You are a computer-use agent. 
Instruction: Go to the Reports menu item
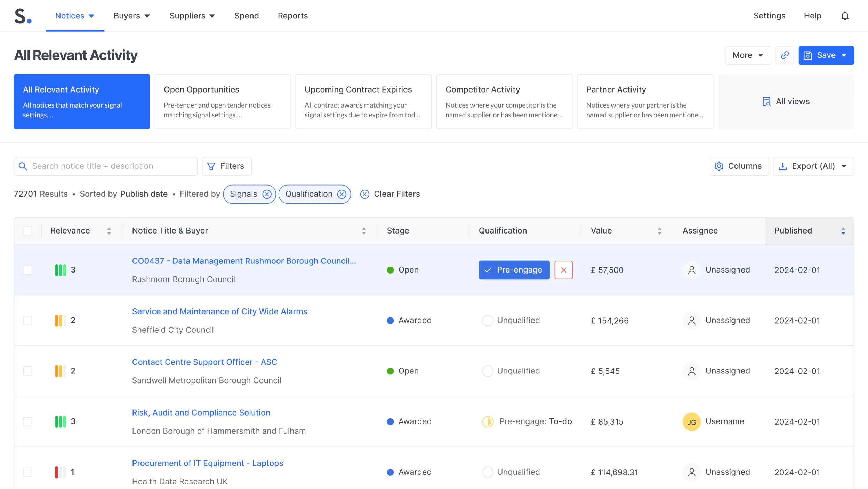292,16
